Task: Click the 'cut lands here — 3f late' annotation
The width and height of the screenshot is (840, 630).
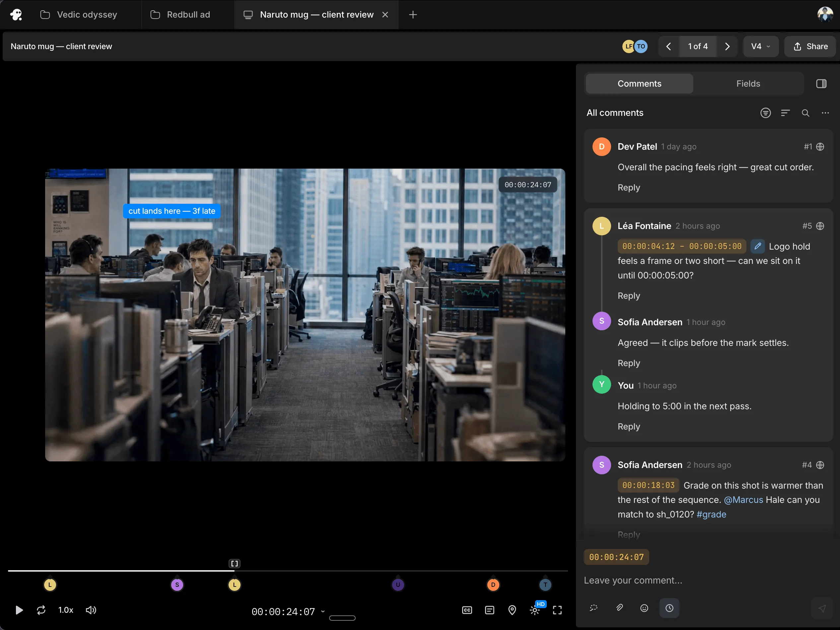Action: [172, 211]
